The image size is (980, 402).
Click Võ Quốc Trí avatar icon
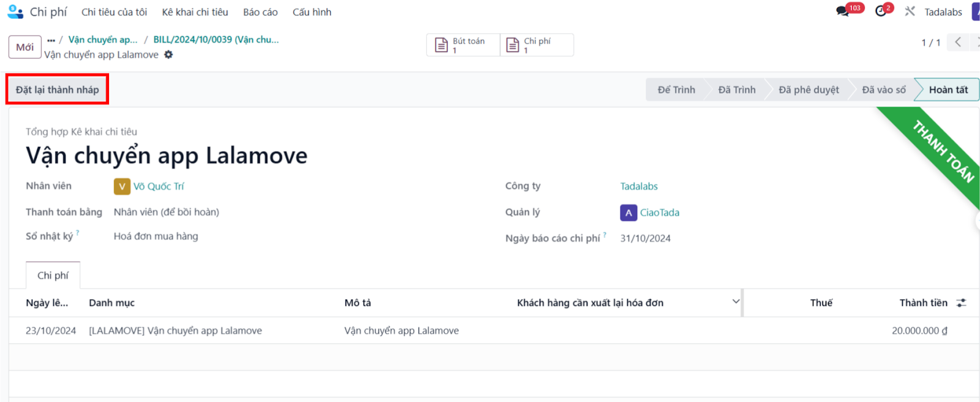pyautogui.click(x=122, y=186)
